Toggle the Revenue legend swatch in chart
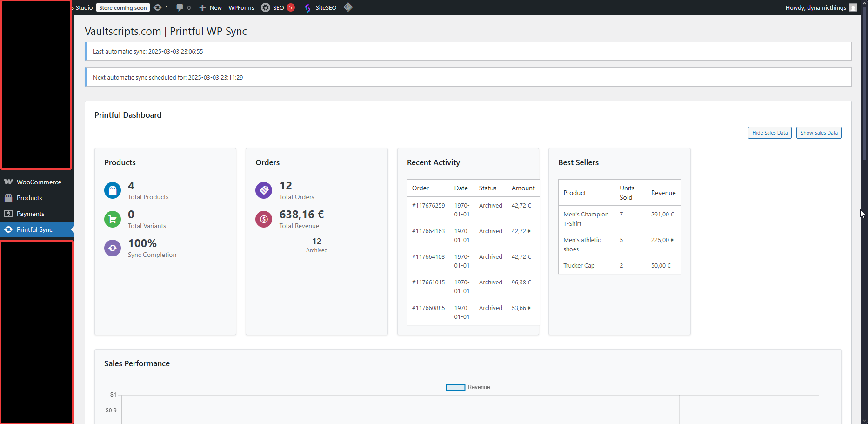The width and height of the screenshot is (868, 424). 455,387
